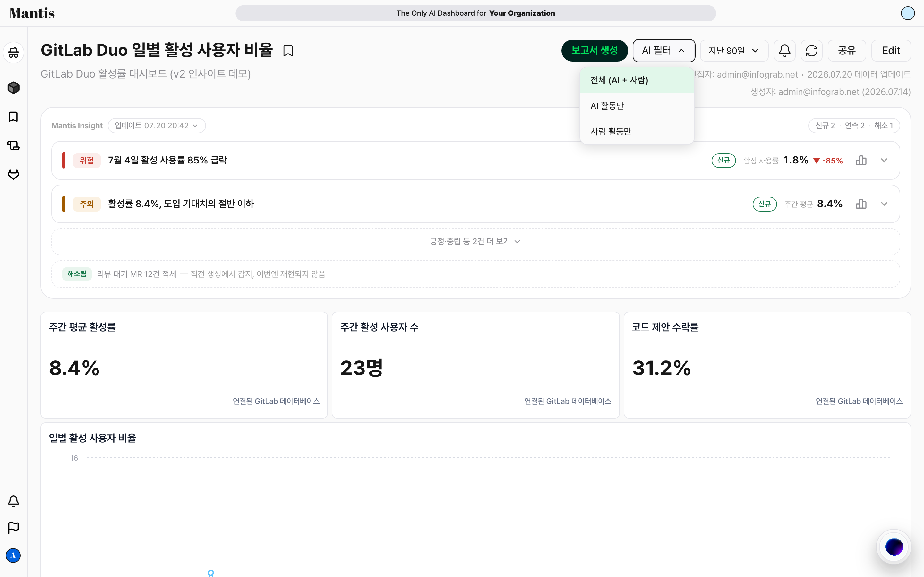Choose the 사람 활동만 filter option

[637, 131]
